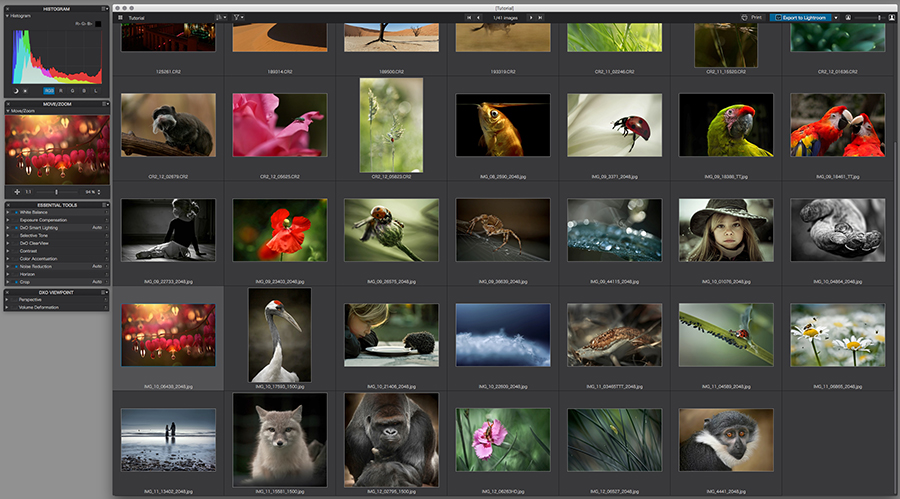Close the DxO Viewpoint palette
Screen dimensions: 900x499
tap(7, 292)
